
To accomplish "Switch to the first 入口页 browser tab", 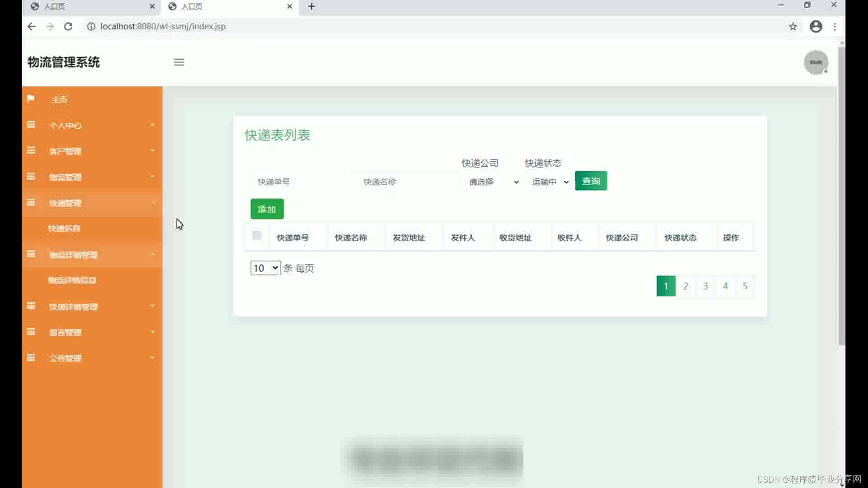I will tap(90, 7).
